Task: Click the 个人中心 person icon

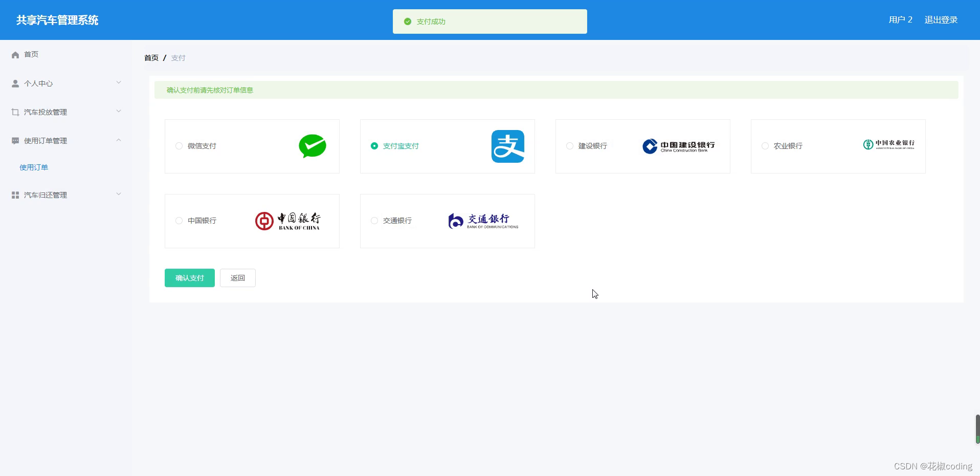Action: pyautogui.click(x=15, y=82)
